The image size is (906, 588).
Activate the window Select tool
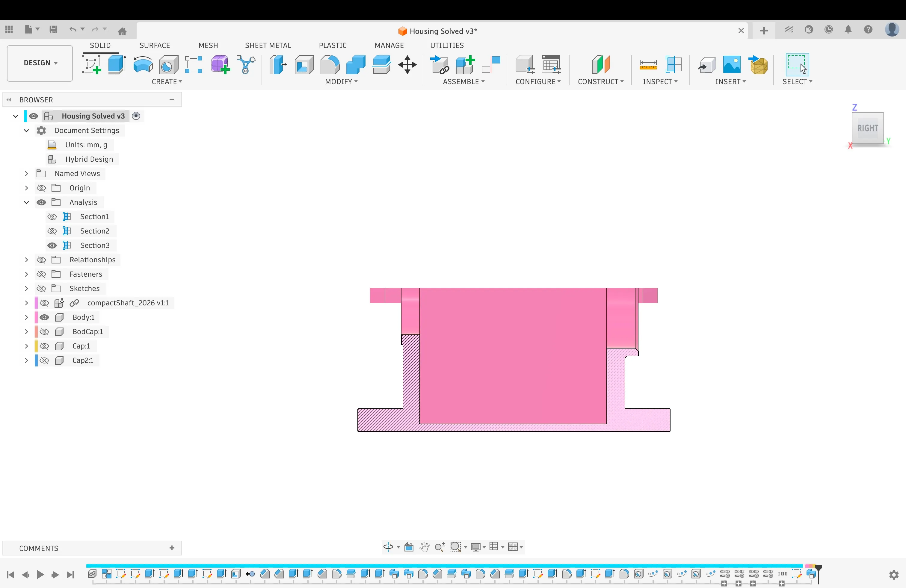(x=797, y=65)
